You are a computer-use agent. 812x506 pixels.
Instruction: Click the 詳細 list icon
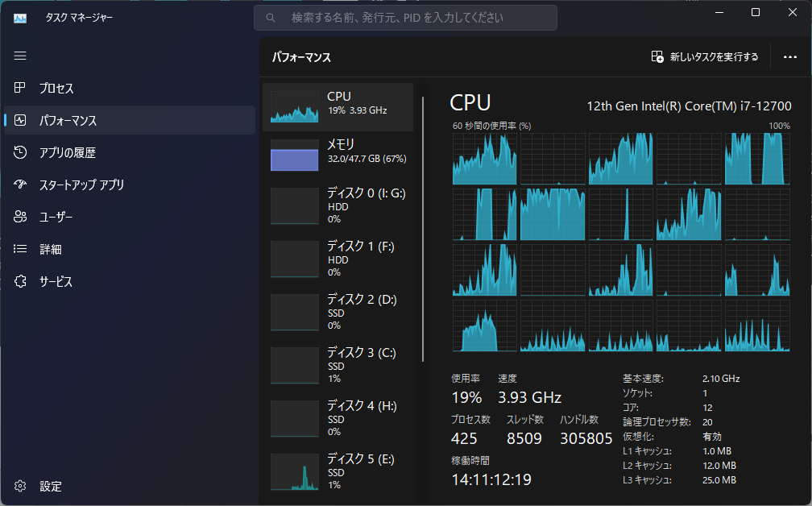(20, 249)
